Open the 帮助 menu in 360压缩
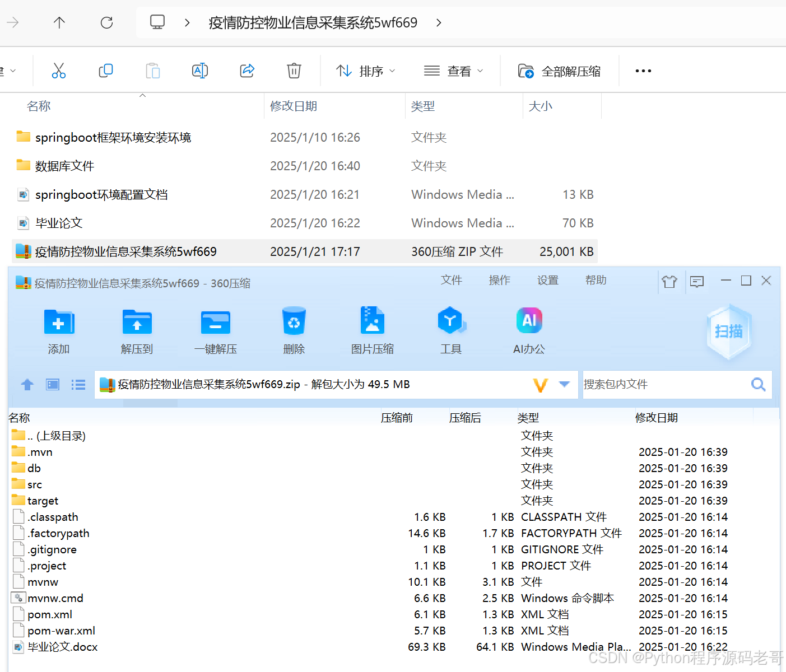 coord(596,280)
